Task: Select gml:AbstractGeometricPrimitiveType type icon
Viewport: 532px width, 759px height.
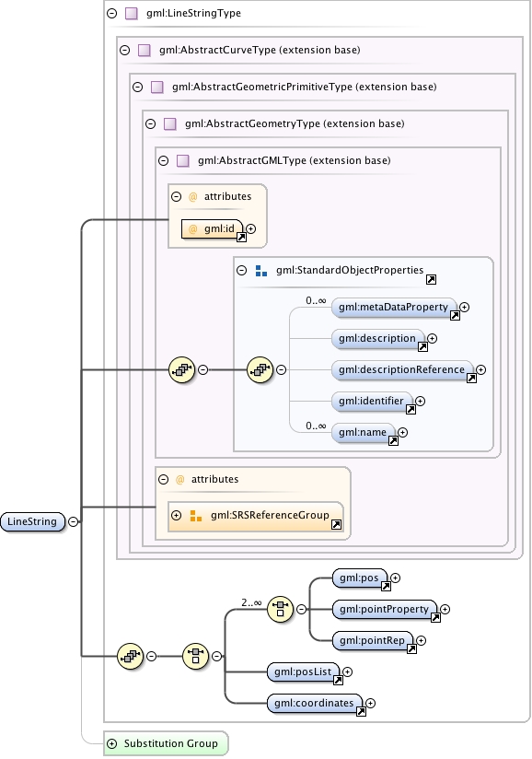Action: point(157,88)
